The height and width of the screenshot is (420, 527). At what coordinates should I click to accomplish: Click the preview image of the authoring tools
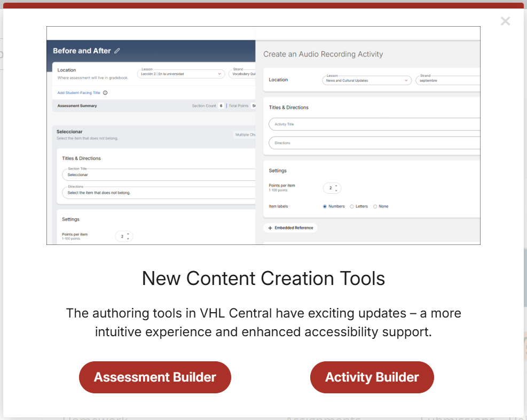pos(263,136)
